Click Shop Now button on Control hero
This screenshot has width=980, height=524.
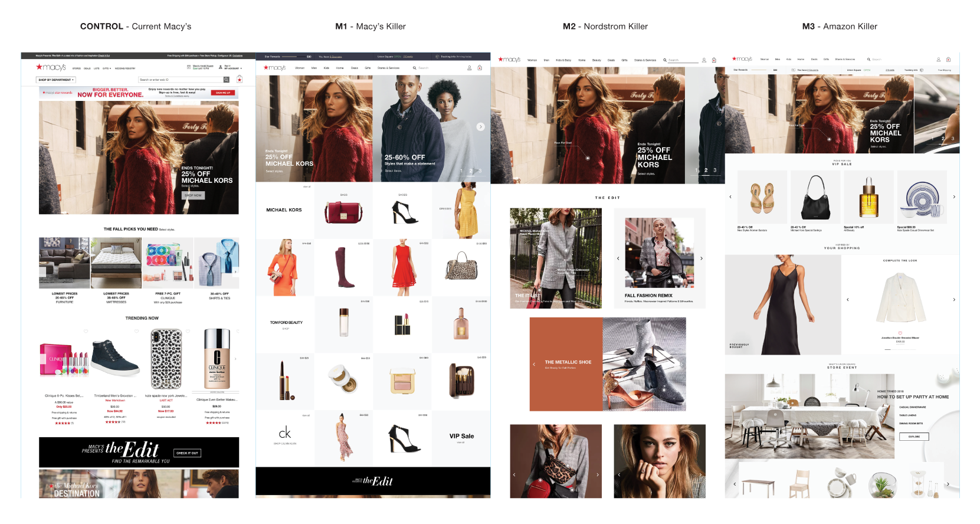pyautogui.click(x=193, y=195)
